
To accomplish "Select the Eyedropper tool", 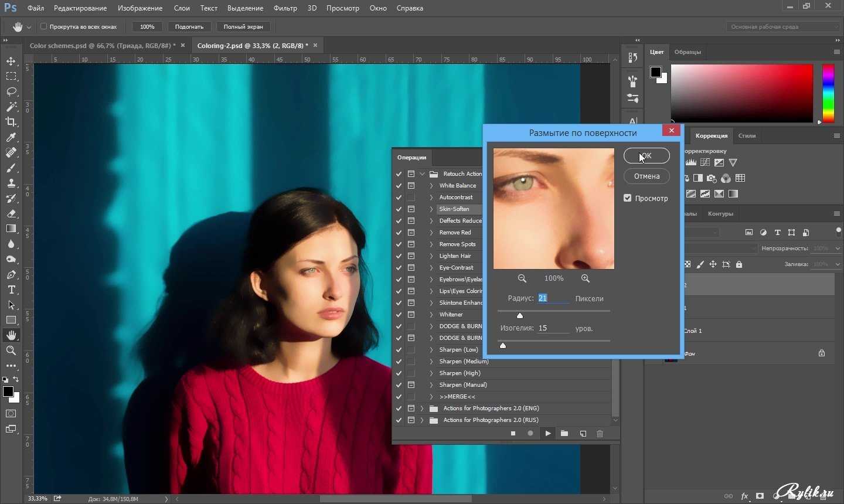I will (11, 137).
